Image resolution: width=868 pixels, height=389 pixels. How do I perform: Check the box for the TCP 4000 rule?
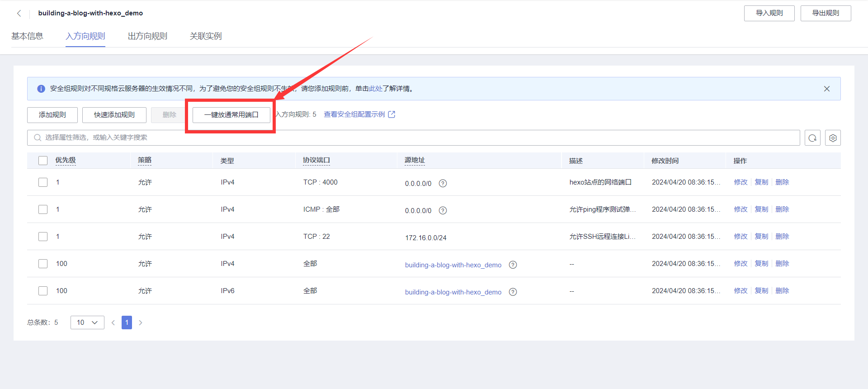click(43, 182)
